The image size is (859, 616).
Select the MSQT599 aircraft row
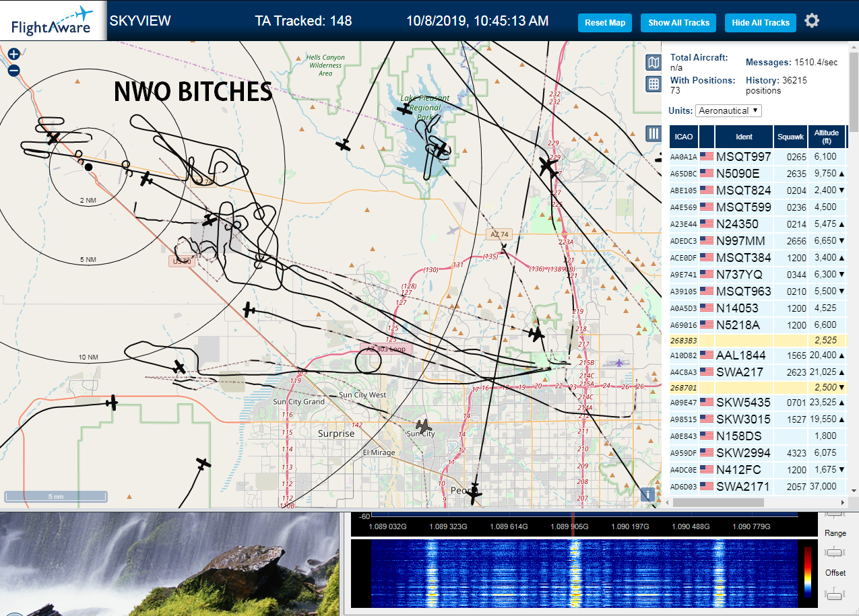click(757, 207)
